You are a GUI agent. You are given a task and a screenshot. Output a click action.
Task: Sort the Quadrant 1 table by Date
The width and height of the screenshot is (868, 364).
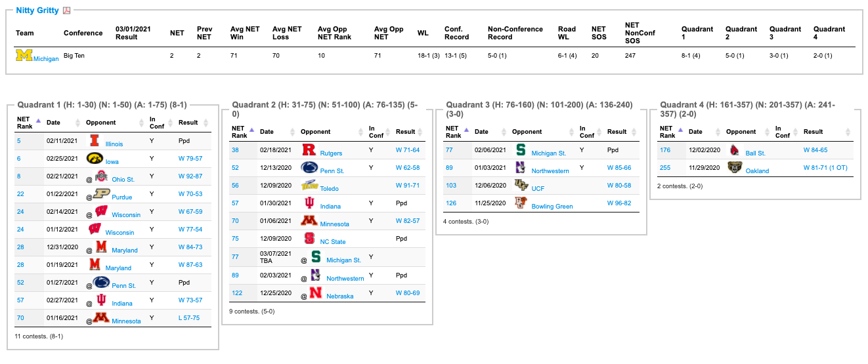pyautogui.click(x=62, y=122)
